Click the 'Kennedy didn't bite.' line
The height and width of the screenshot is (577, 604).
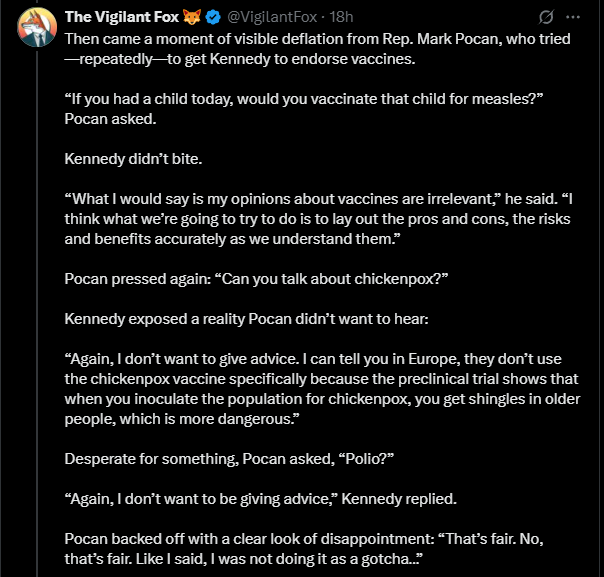[133, 159]
